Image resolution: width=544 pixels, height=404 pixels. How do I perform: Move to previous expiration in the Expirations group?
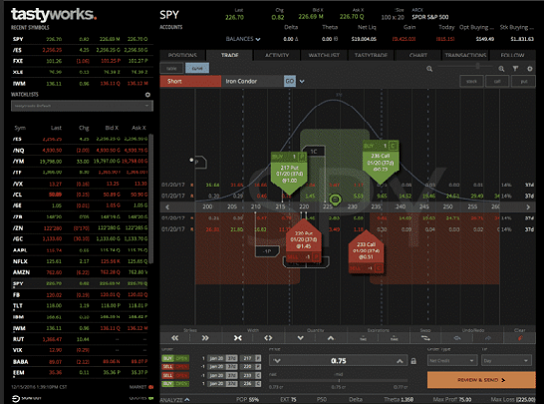click(363, 338)
